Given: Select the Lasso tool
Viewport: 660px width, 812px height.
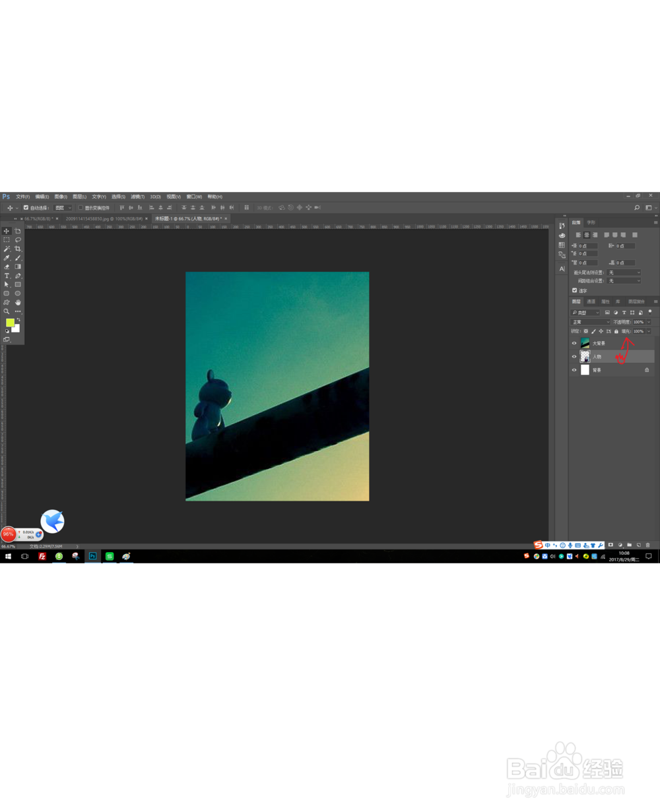Looking at the screenshot, I should coord(18,240).
